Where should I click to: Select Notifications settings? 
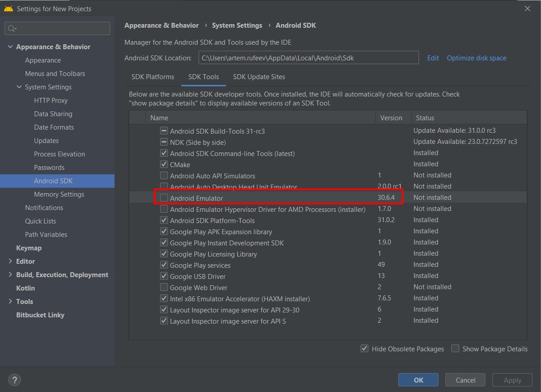tap(44, 207)
